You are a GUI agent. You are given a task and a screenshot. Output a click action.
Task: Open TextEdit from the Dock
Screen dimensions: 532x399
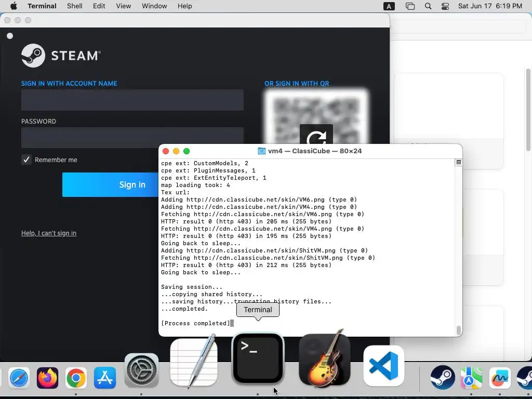[194, 362]
